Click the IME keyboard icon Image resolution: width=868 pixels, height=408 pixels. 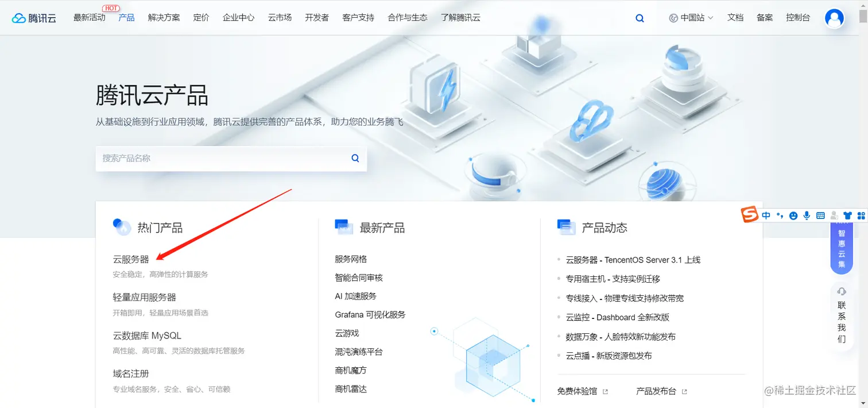click(x=820, y=215)
